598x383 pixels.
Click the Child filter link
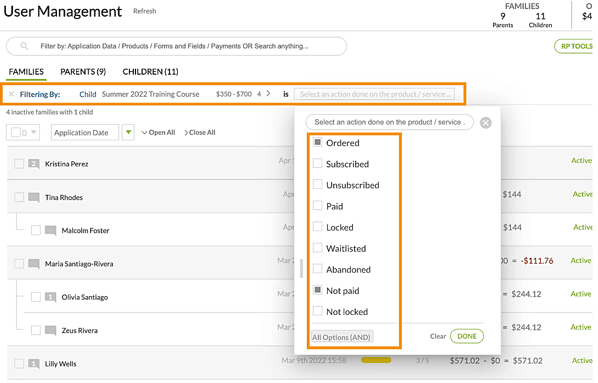[x=88, y=94]
